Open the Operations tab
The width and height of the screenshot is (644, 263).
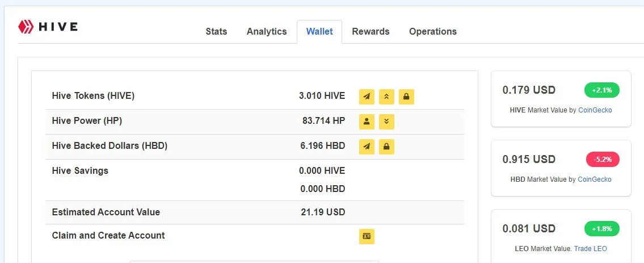(x=433, y=32)
